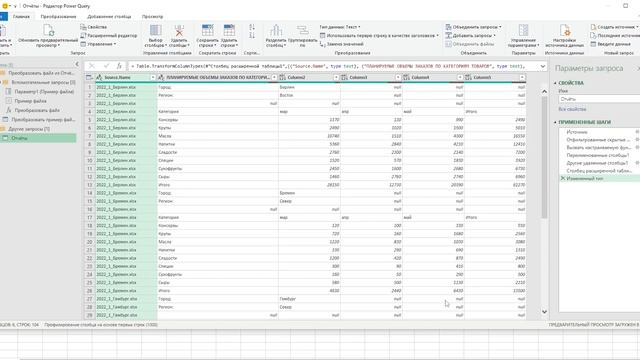
Task: Sort descending with the Z-A icon
Action: 252,36
